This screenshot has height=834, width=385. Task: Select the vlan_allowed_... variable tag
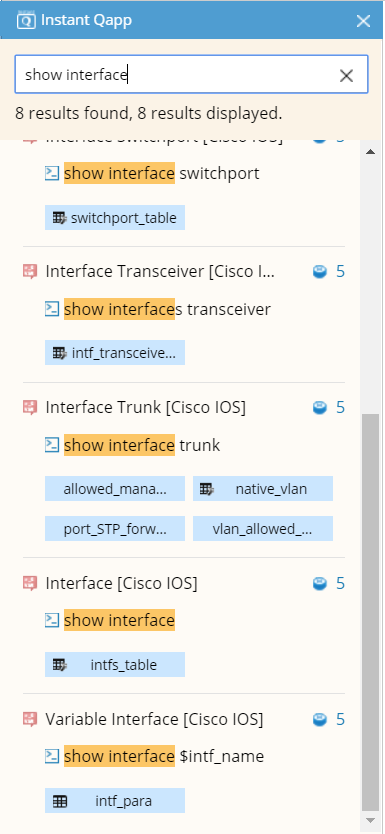[263, 528]
